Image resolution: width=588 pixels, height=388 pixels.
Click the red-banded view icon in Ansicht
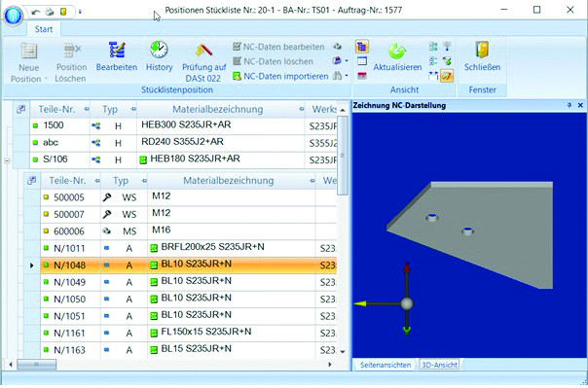[362, 76]
